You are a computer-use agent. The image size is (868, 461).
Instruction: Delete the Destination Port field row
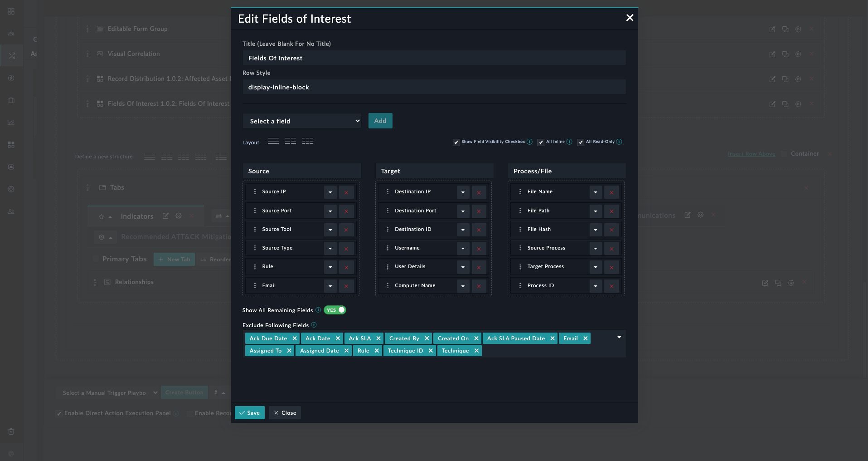(479, 211)
